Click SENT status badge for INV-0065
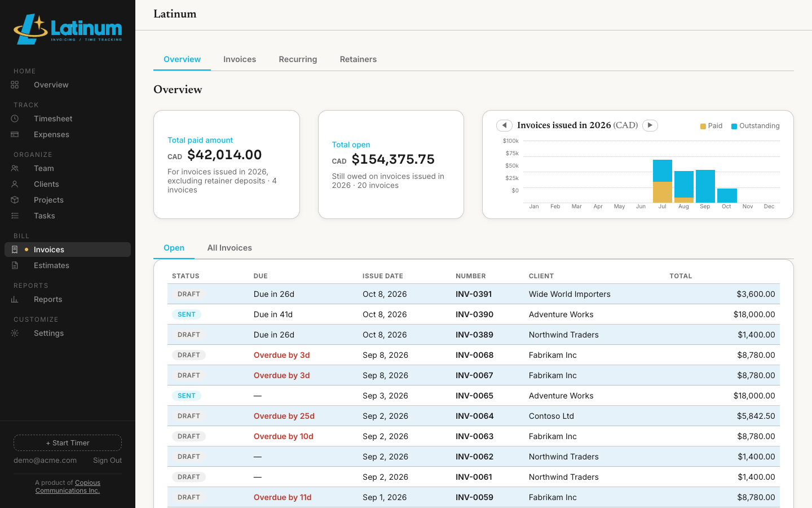This screenshot has width=812, height=508. (187, 396)
